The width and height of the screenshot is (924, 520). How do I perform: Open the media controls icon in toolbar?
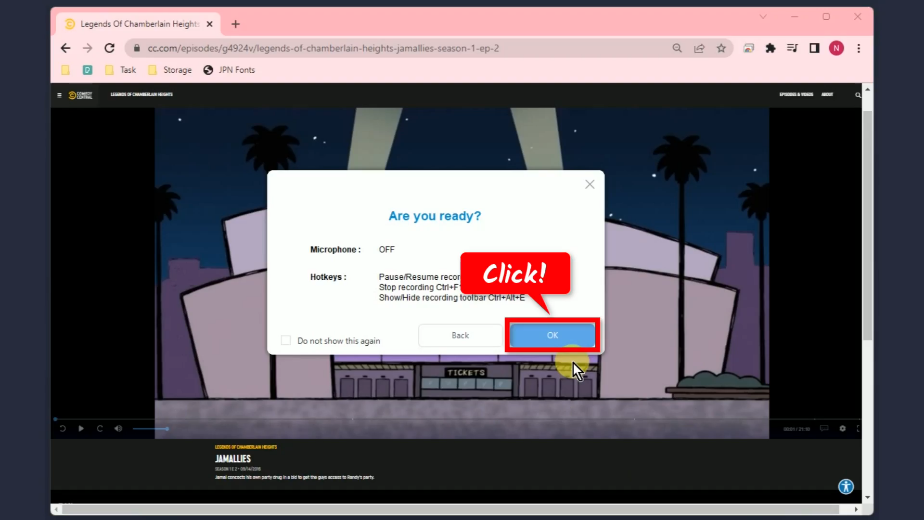792,48
